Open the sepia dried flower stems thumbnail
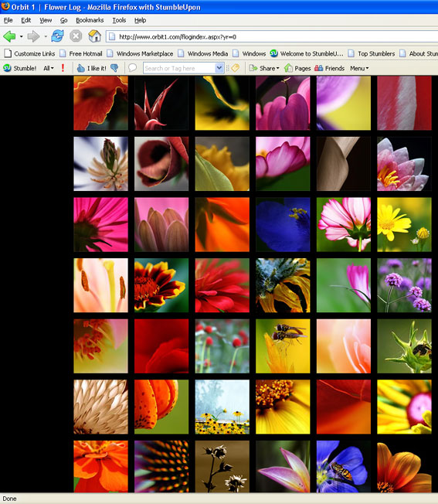This screenshot has width=438, height=504. 222,466
